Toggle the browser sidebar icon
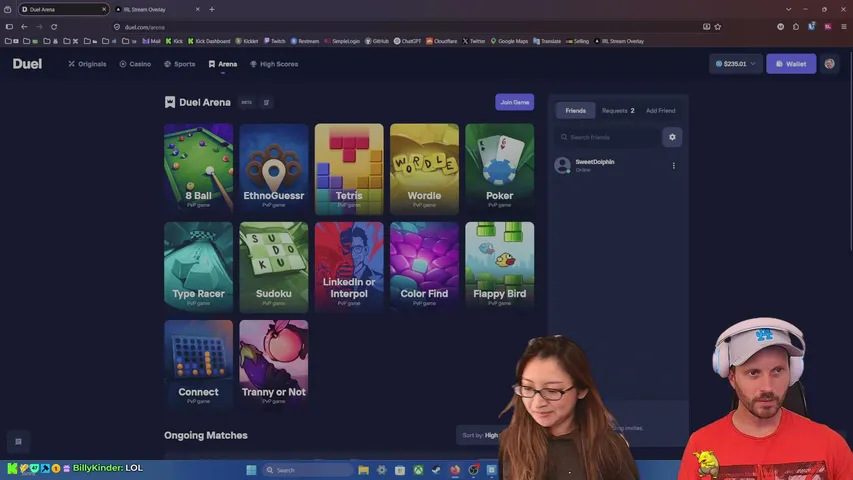 coord(9,27)
